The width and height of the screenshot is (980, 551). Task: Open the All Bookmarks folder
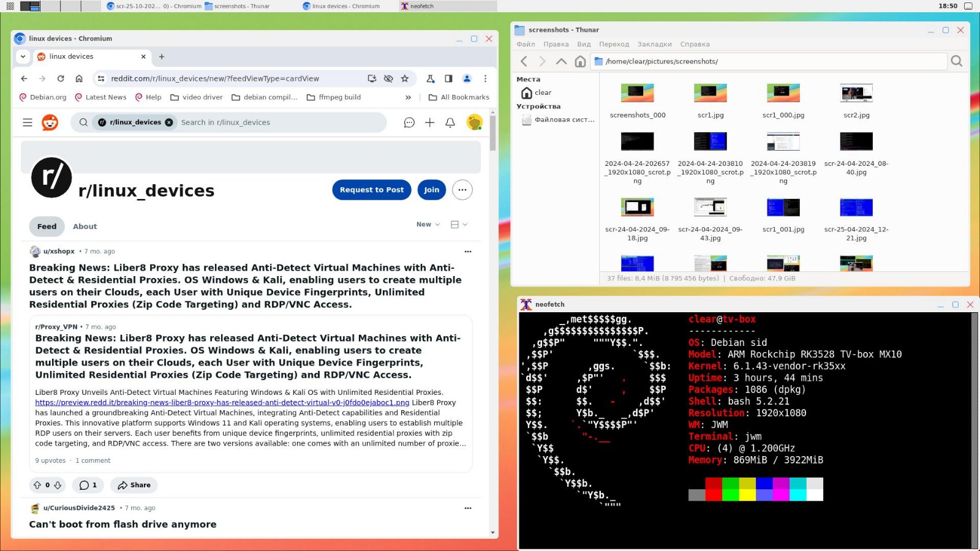(459, 97)
